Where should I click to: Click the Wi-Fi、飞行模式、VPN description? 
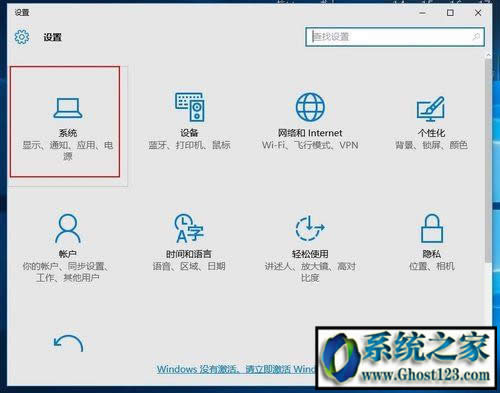point(310,145)
